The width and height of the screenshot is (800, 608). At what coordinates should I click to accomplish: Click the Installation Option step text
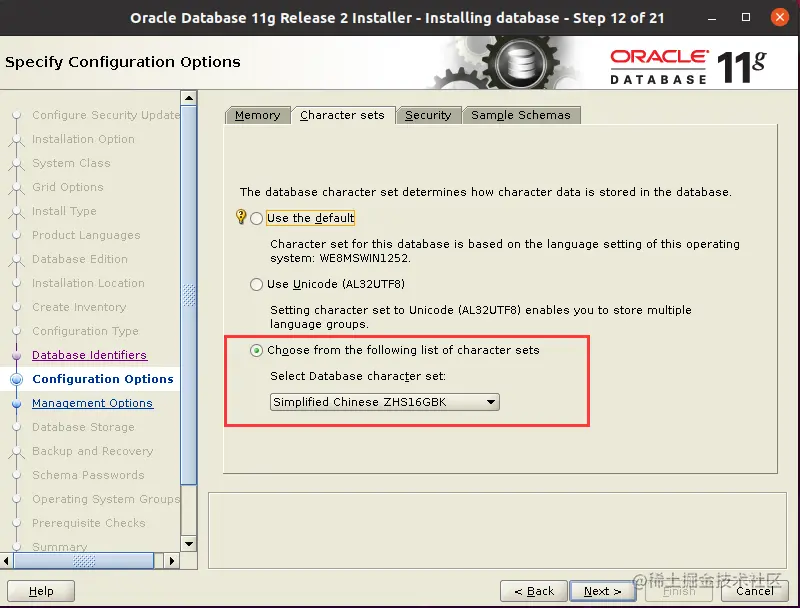[x=83, y=139]
